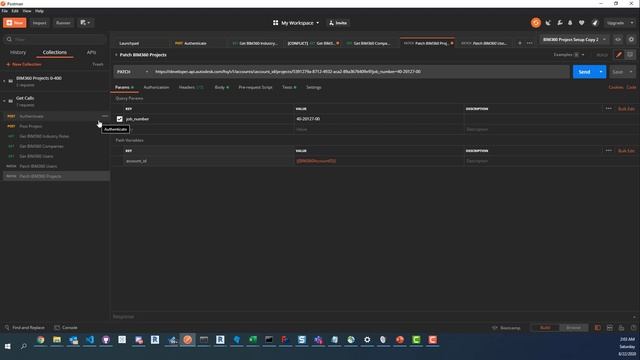Open the satellite capture requests icon
The height and width of the screenshot is (360, 640).
pos(548,23)
